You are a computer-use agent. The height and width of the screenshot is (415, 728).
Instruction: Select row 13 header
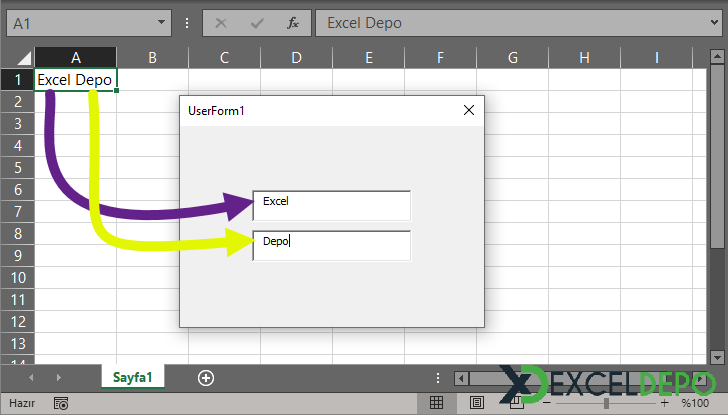click(18, 344)
